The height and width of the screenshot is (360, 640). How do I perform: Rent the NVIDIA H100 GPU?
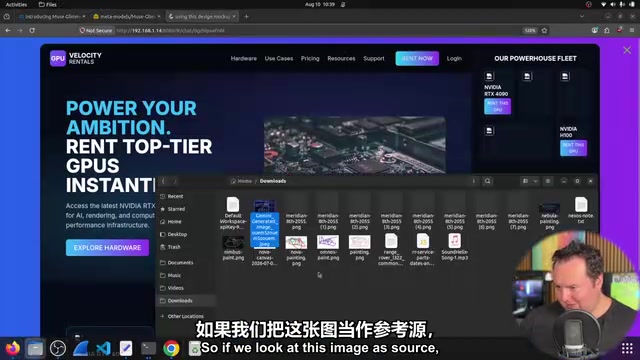click(573, 148)
